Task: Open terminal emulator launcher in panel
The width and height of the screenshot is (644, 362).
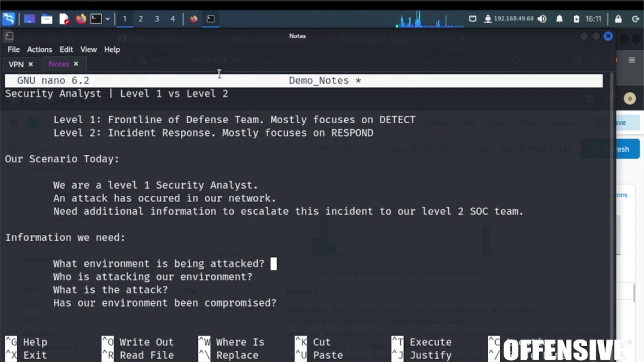Action: pos(96,19)
